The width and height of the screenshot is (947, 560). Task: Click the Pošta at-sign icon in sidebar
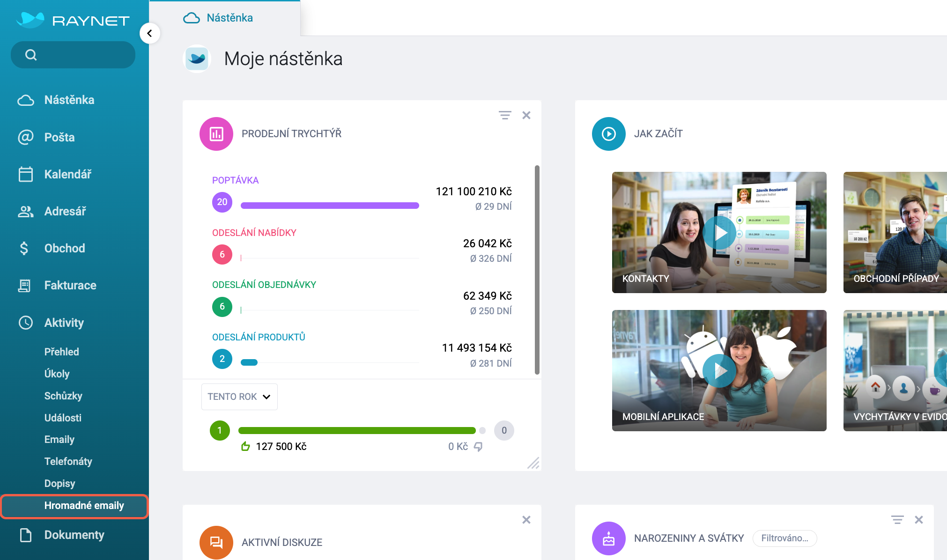(x=25, y=137)
